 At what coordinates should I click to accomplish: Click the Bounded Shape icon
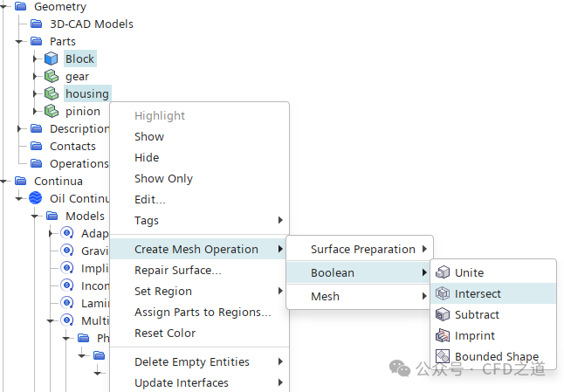point(444,356)
